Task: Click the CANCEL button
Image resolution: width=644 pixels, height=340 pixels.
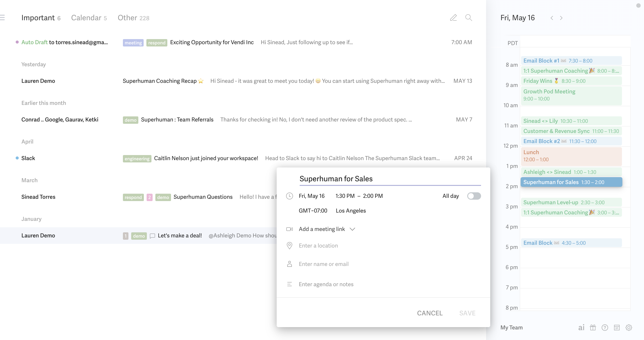Action: [x=430, y=313]
